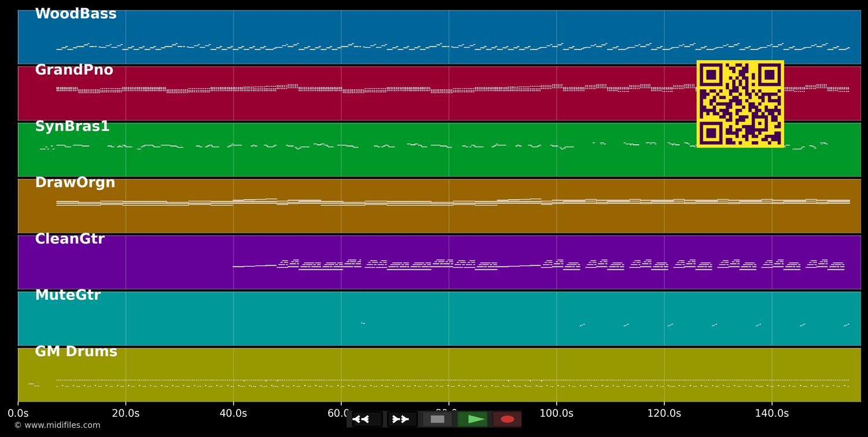This screenshot has height=437, width=868.
Task: Click the gray stop button
Action: [x=437, y=419]
